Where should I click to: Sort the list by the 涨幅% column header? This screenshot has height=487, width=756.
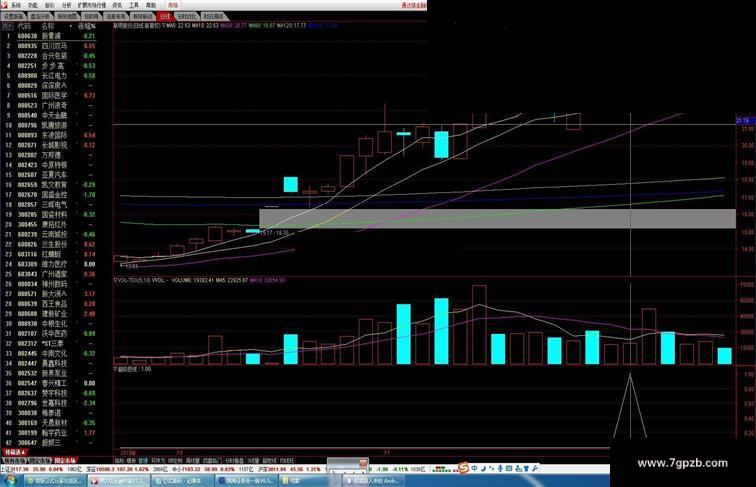(87, 26)
